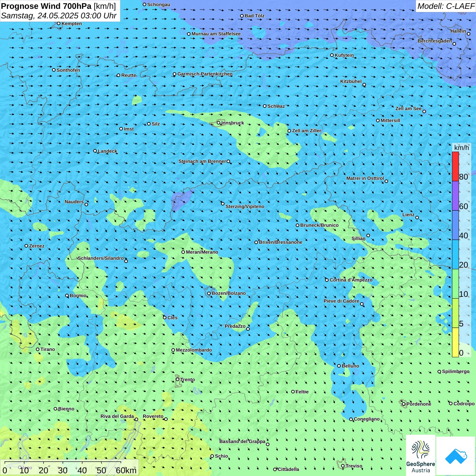Click the 'km/h' legend unit label

[x=461, y=148]
